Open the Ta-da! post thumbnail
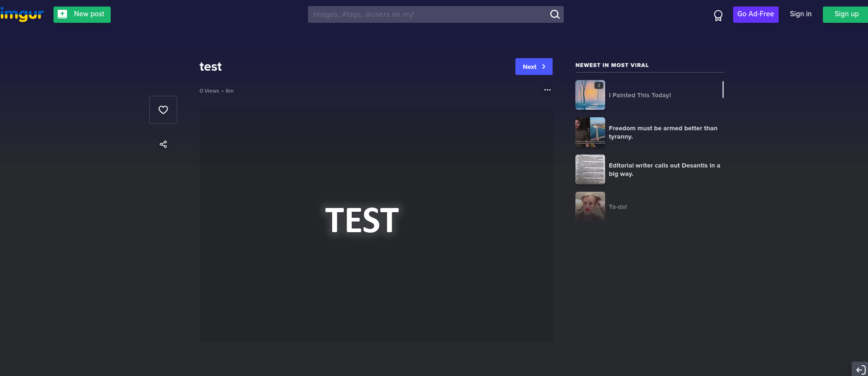868x376 pixels. [x=590, y=207]
